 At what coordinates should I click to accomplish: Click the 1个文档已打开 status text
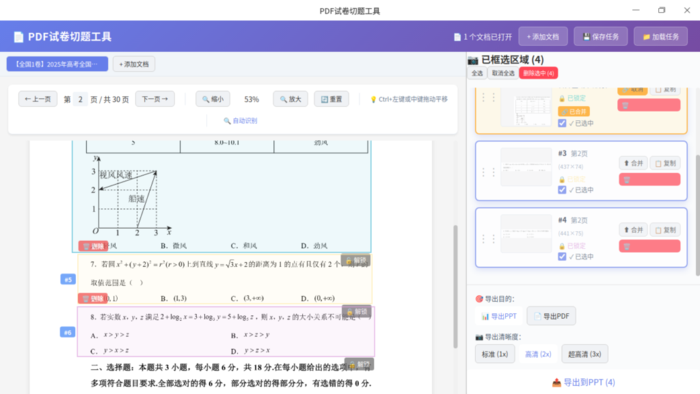coord(483,37)
